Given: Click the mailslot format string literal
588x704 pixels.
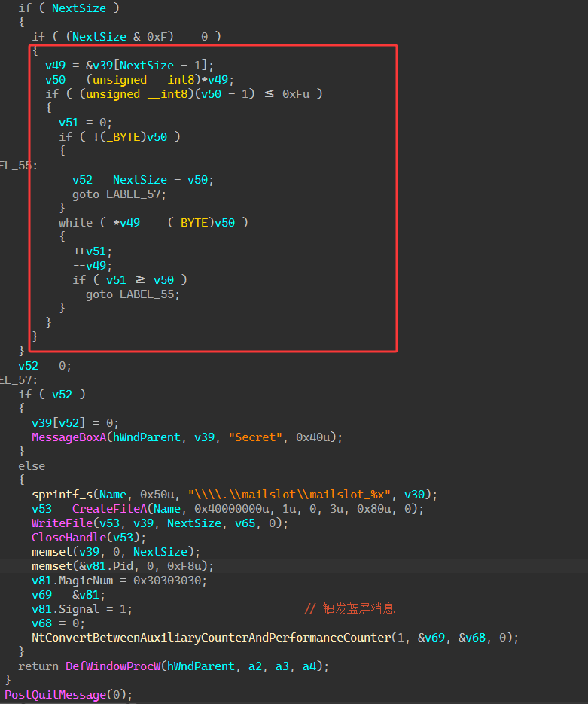Looking at the screenshot, I should pyautogui.click(x=293, y=495).
